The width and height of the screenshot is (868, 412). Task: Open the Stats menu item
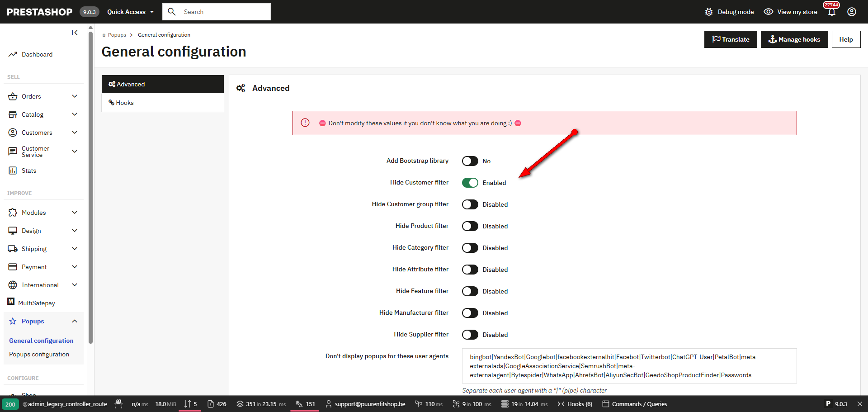(x=29, y=170)
